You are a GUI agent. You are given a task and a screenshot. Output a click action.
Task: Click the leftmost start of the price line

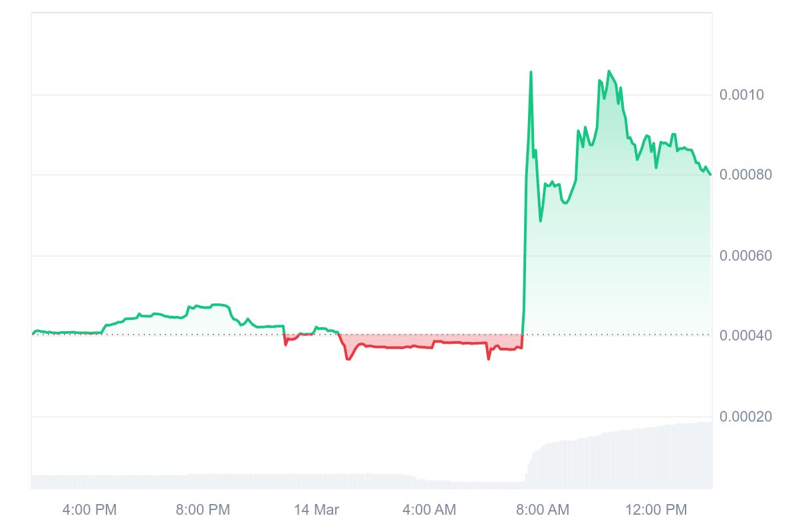33,334
